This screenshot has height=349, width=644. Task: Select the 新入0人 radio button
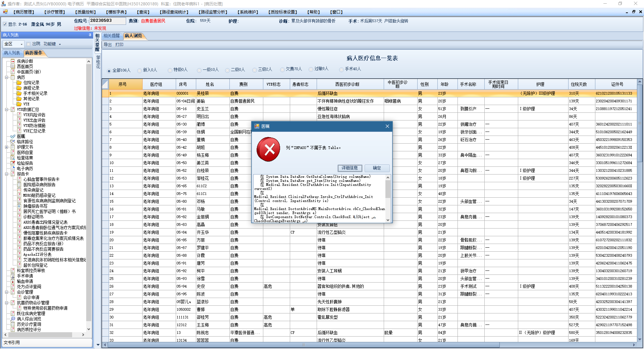click(139, 70)
